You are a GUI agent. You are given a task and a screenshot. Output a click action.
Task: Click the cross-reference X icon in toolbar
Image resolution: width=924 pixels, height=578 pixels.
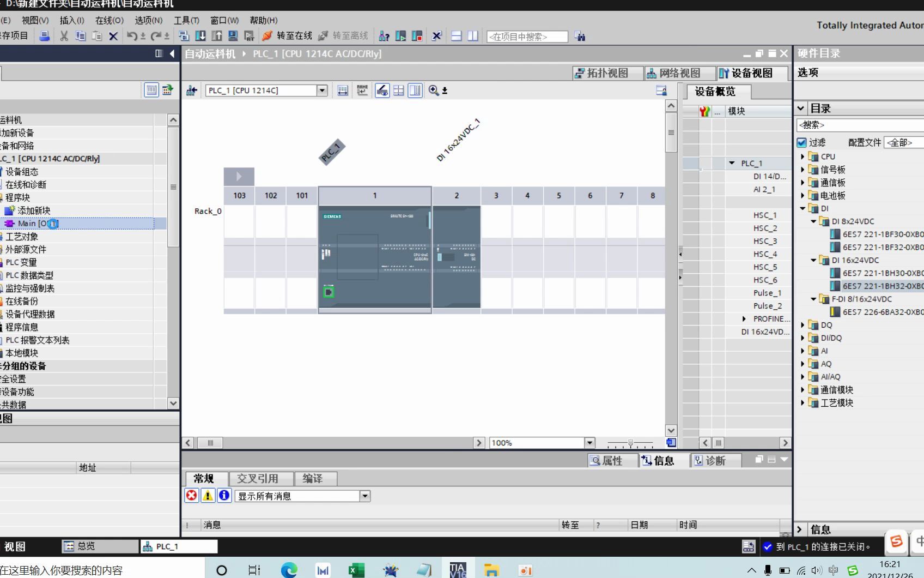click(x=436, y=36)
